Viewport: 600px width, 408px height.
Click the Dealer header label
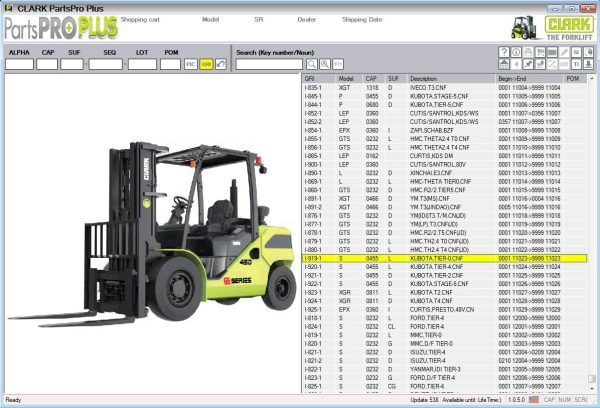point(307,20)
